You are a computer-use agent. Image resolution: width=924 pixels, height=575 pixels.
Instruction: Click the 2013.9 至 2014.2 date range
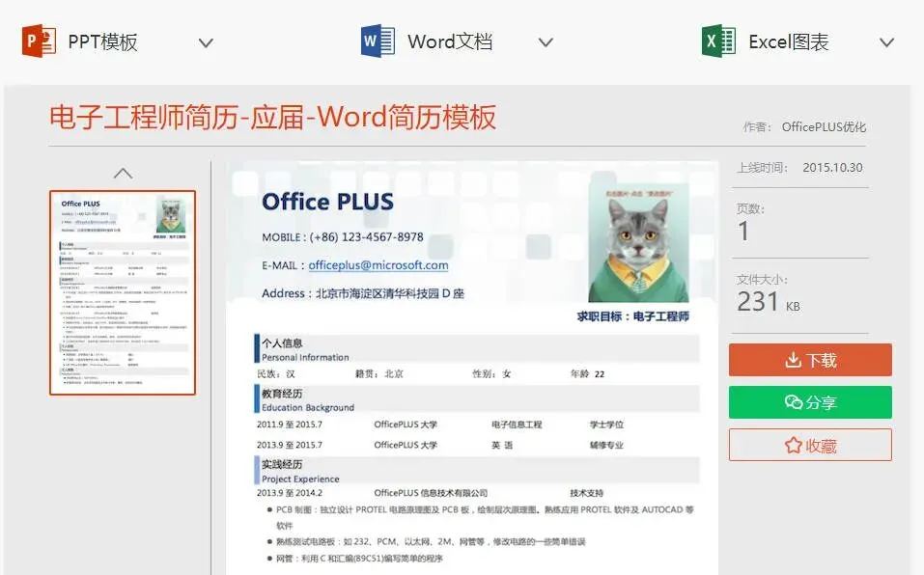click(290, 493)
